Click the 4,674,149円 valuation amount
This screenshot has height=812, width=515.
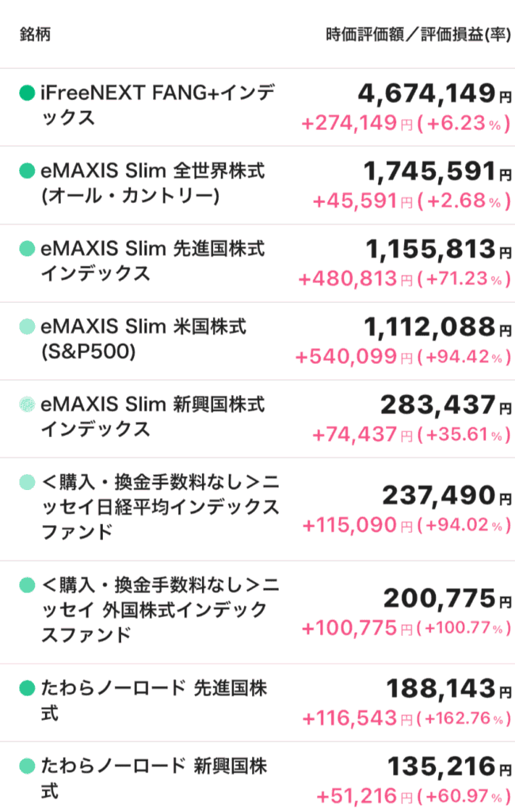tap(434, 94)
